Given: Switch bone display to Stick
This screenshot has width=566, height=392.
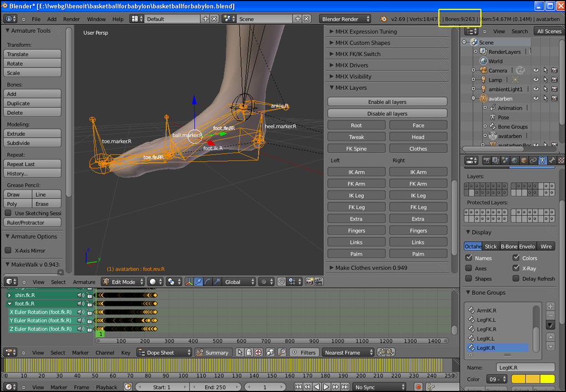Looking at the screenshot, I should (x=491, y=246).
